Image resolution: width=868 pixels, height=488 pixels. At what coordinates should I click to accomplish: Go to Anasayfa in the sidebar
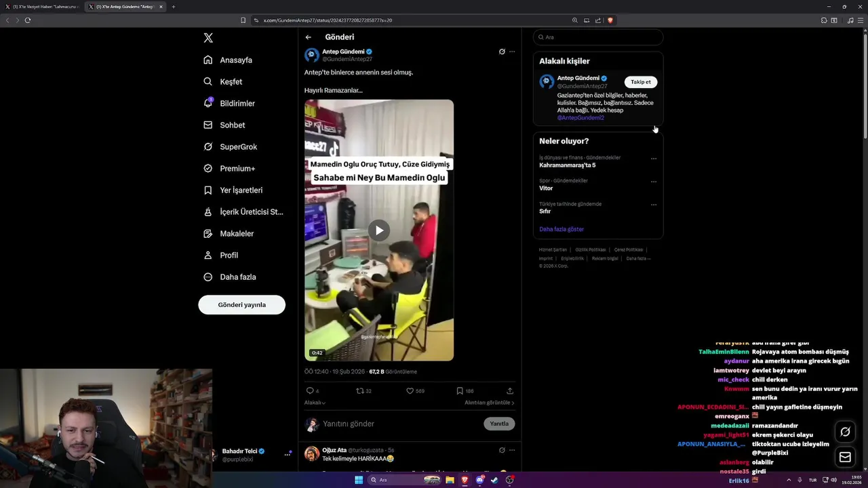tap(228, 60)
